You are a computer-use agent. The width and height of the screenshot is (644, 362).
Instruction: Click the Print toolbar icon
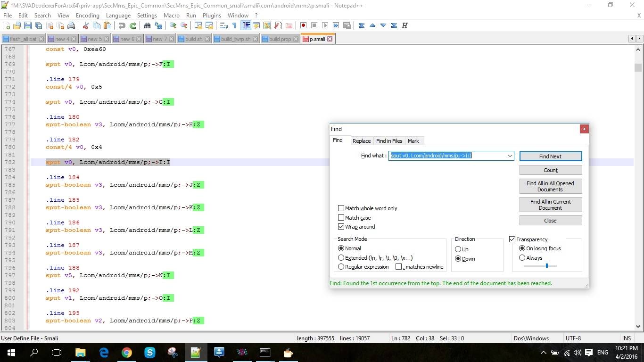point(71,25)
